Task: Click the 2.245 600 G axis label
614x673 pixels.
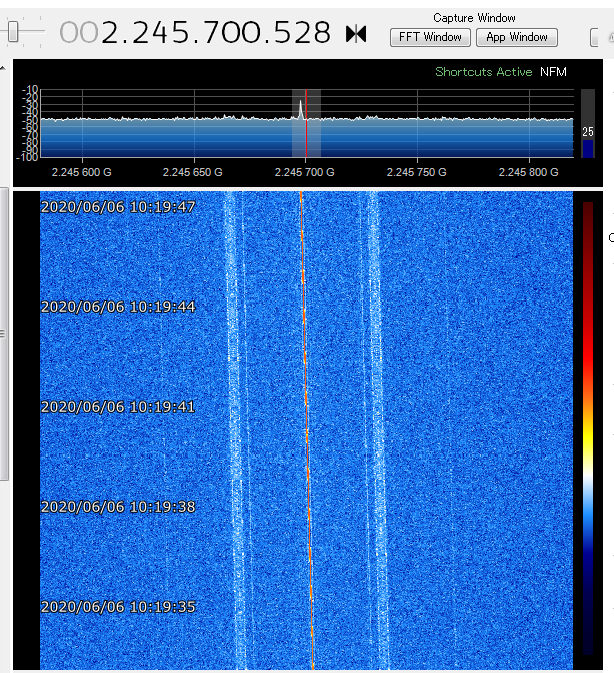Action: (x=82, y=172)
